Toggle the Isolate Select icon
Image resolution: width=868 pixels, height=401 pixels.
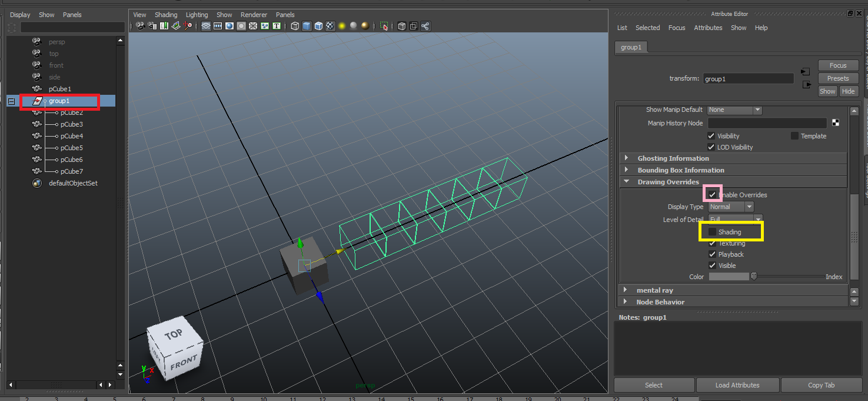(x=384, y=26)
